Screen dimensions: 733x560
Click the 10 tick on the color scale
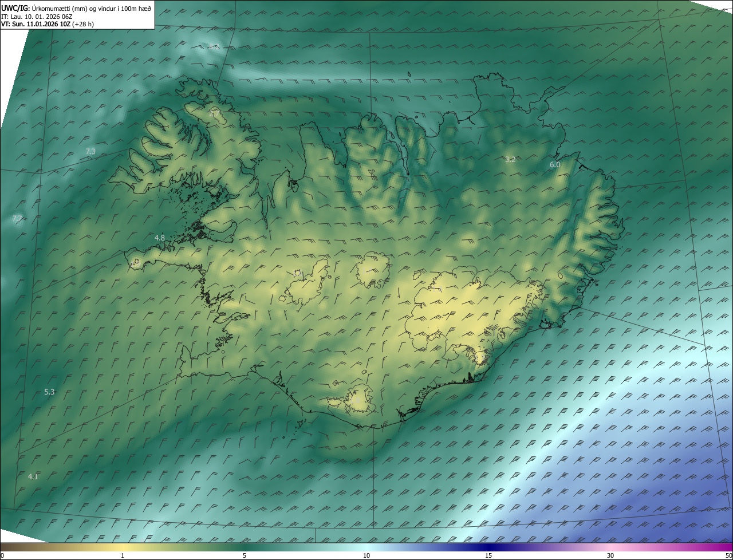(366, 555)
